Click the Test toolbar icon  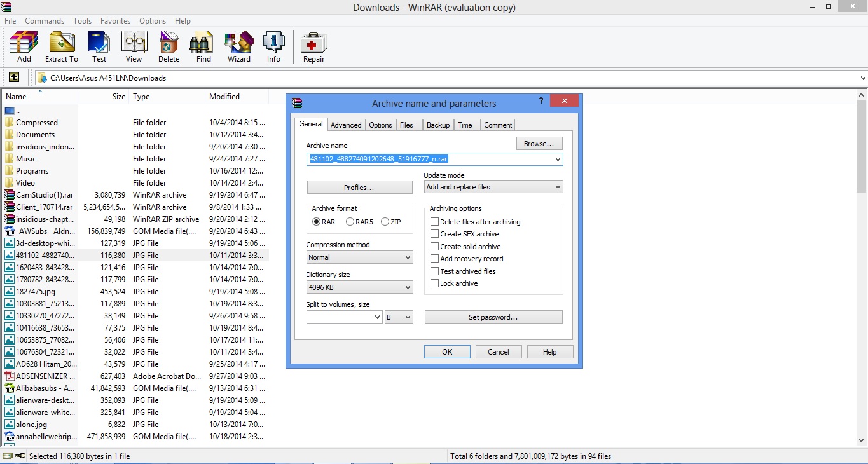click(x=99, y=43)
